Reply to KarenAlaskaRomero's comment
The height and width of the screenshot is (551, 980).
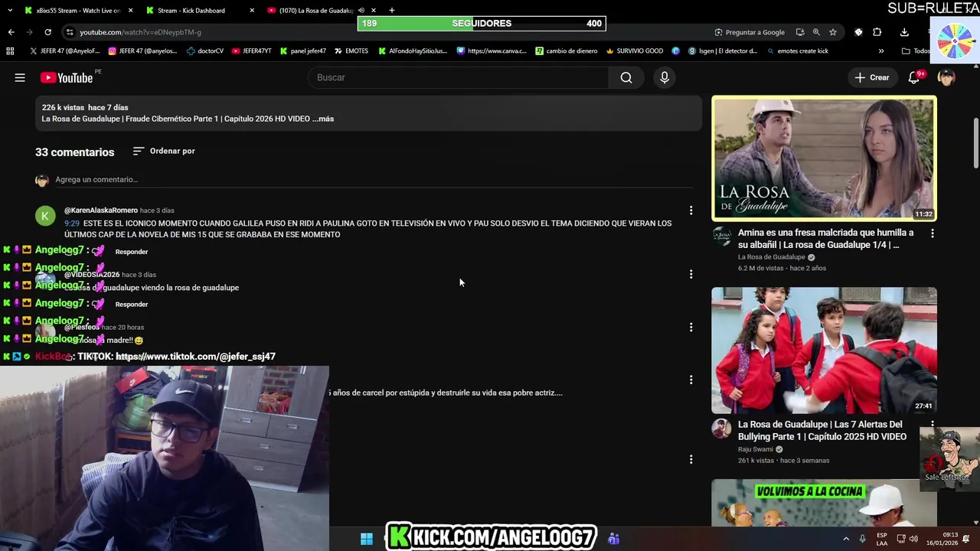pos(132,252)
